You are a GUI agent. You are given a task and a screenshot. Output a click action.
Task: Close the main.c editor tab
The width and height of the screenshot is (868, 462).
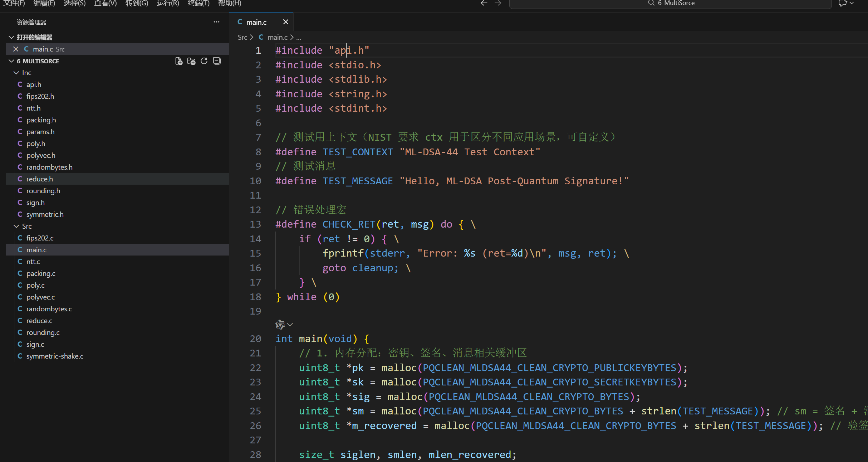pyautogui.click(x=285, y=22)
